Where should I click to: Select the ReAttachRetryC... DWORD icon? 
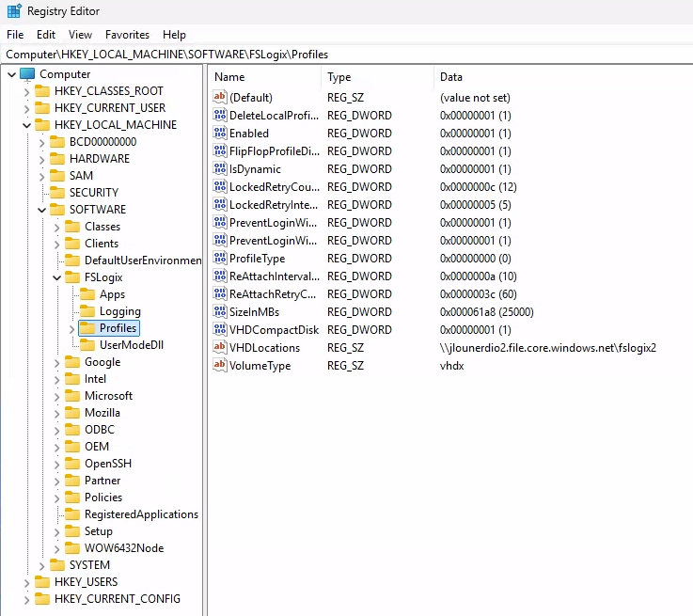pos(220,293)
